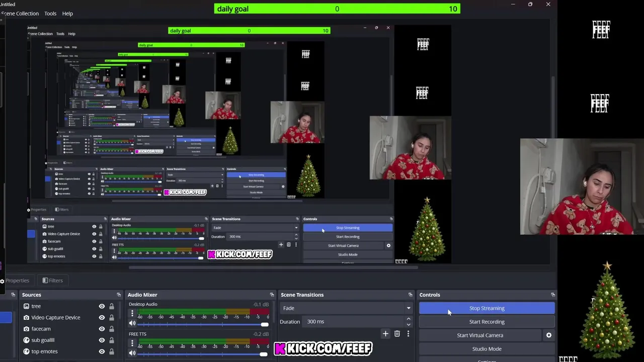Undock the Scene Transitions panel
Screen dimensions: 644x362
pos(410,295)
